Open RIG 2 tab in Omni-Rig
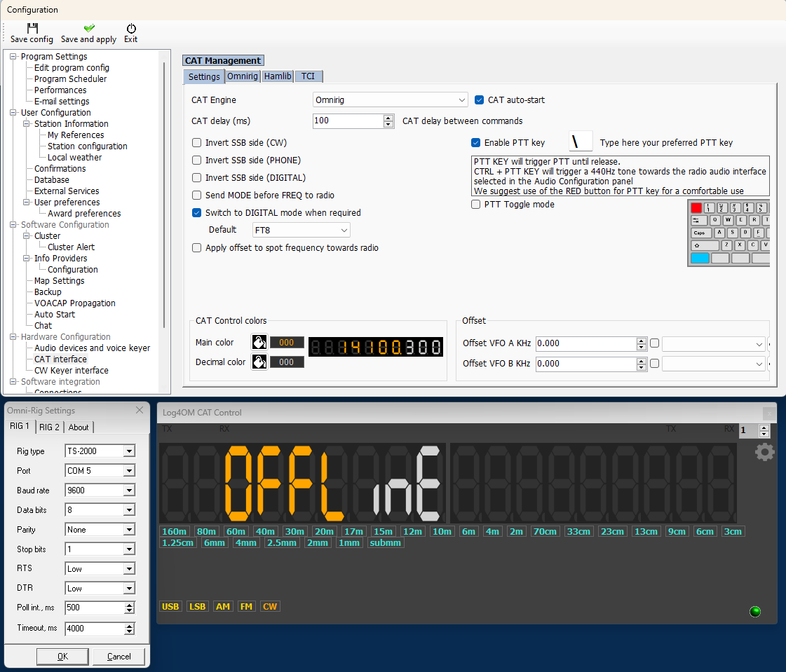This screenshot has width=786, height=672. tap(49, 427)
